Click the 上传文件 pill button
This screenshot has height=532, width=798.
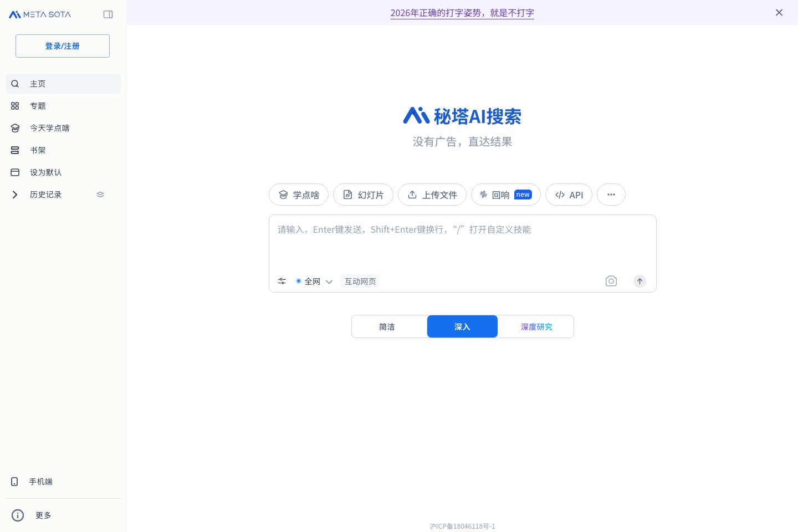[432, 195]
